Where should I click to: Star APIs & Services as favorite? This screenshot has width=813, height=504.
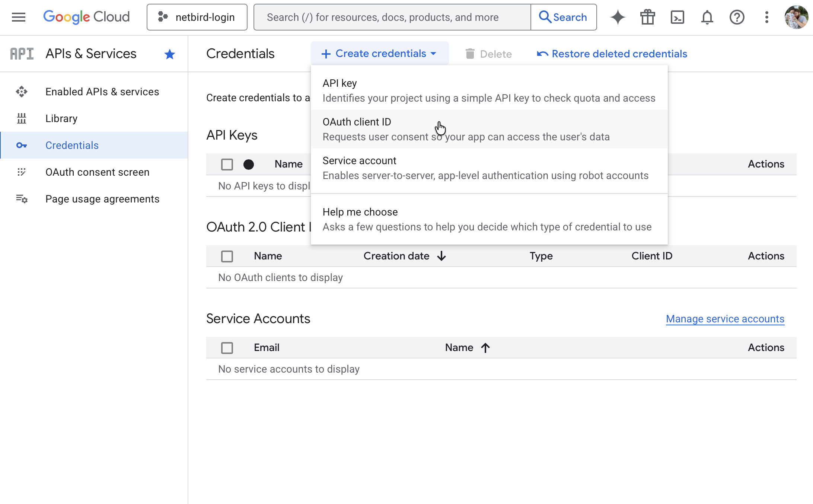170,54
